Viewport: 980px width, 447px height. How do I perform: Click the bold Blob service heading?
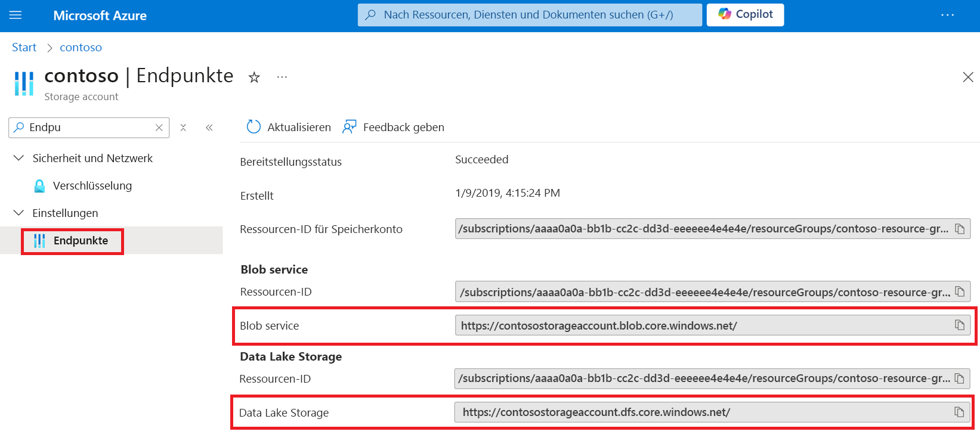[x=274, y=269]
